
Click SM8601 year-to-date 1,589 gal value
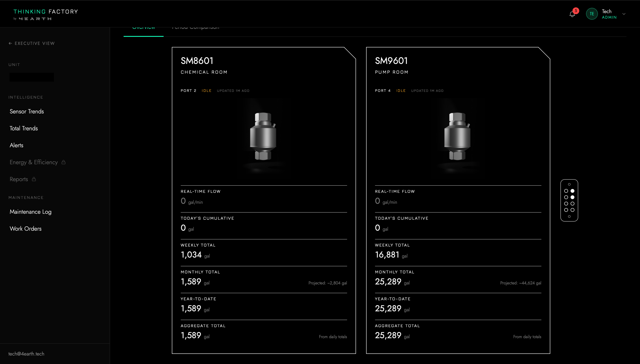[195, 309]
